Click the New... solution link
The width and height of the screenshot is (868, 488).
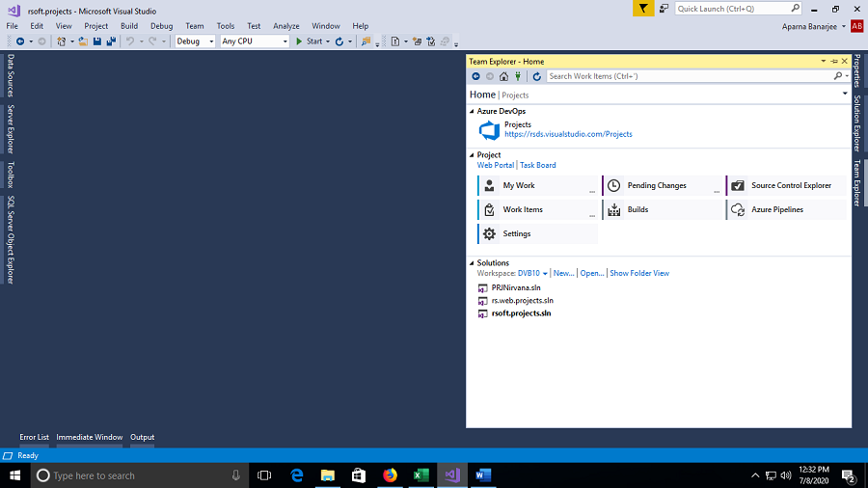tap(563, 273)
